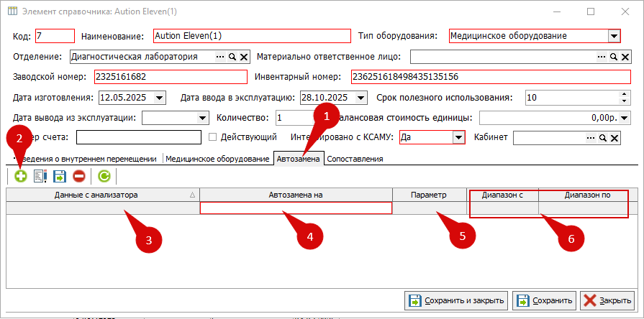This screenshot has width=644, height=319.
Task: Switch to the Сопоставления tab
Action: click(355, 159)
